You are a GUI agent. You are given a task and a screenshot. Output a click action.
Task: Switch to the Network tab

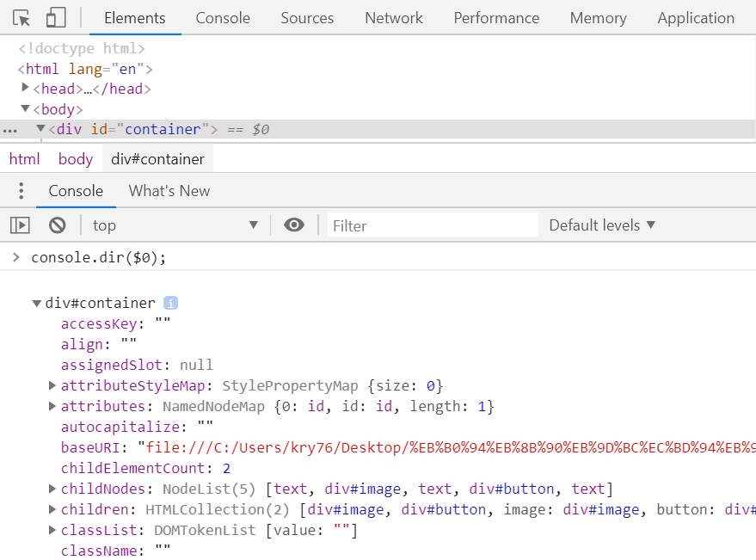pyautogui.click(x=393, y=18)
